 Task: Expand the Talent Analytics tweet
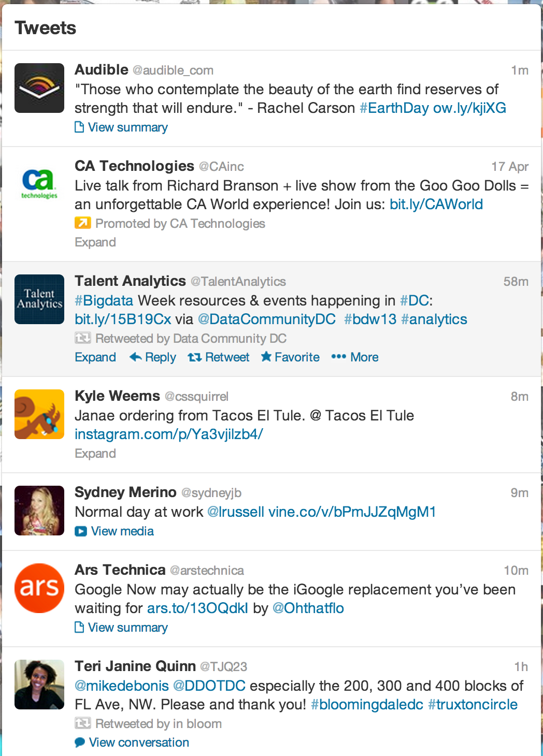95,357
